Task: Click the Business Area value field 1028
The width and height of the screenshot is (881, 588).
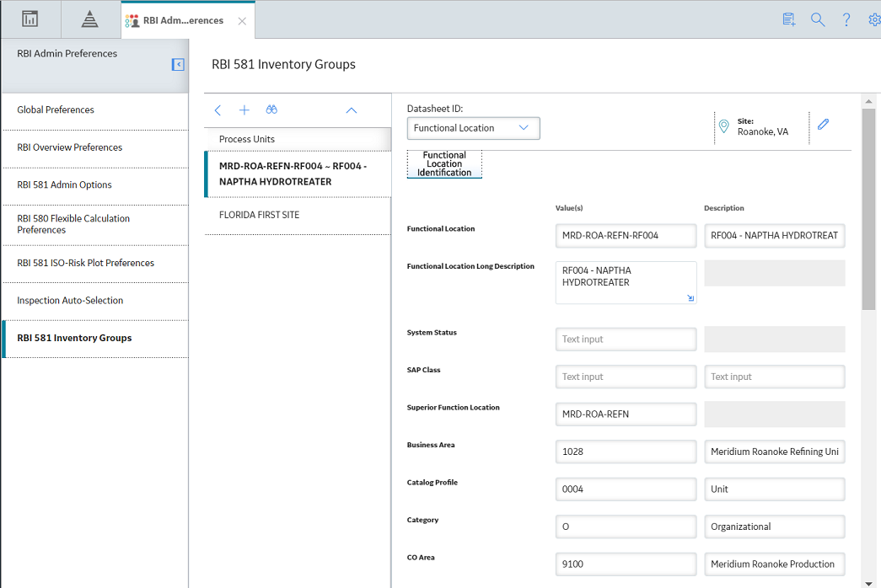Action: pos(626,452)
